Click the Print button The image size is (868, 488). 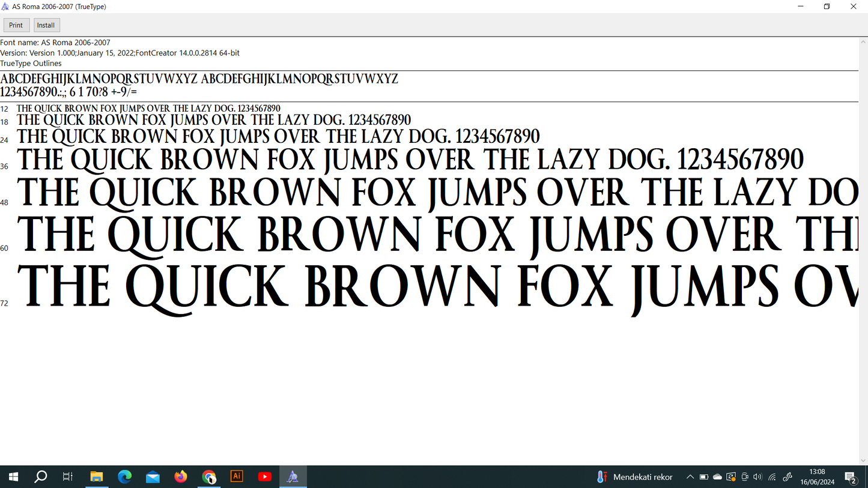click(16, 25)
